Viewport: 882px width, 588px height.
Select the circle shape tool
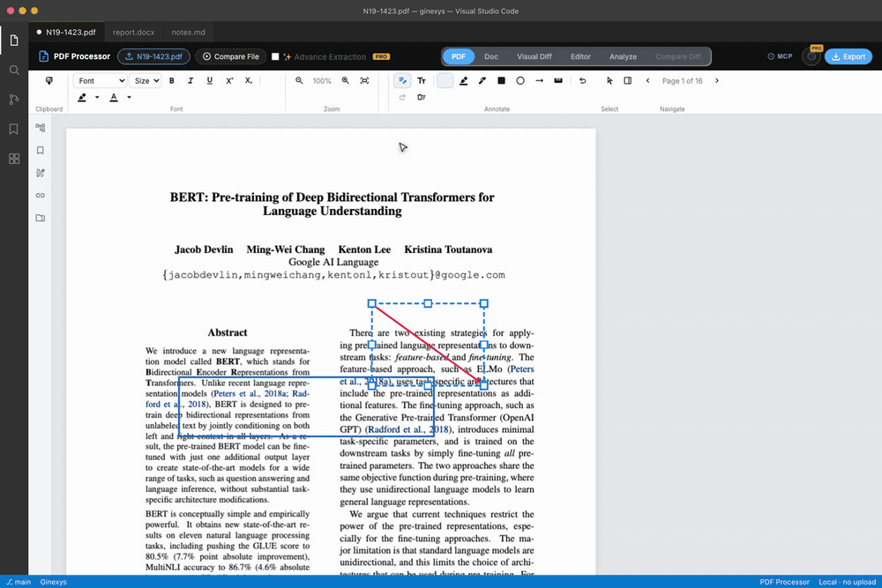pyautogui.click(x=520, y=81)
